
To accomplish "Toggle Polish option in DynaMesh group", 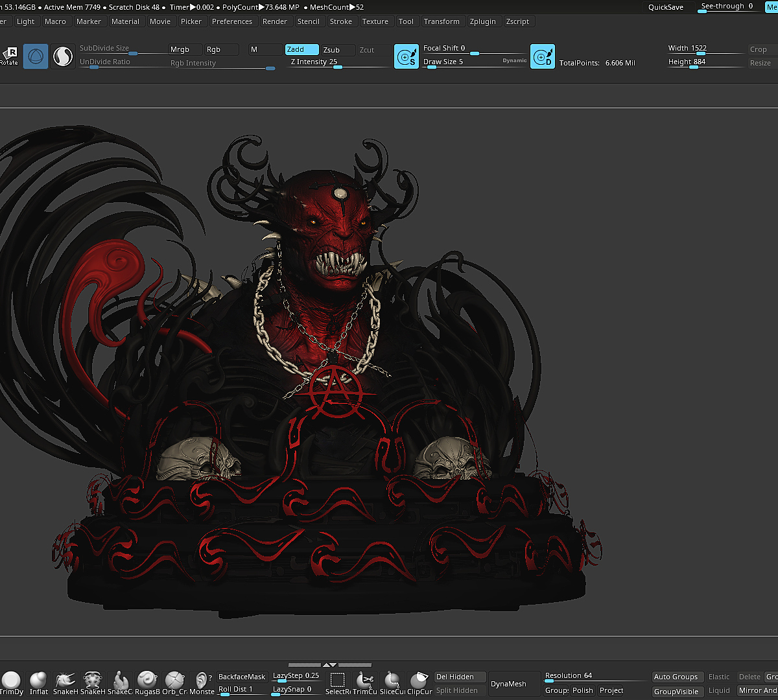I will (583, 690).
